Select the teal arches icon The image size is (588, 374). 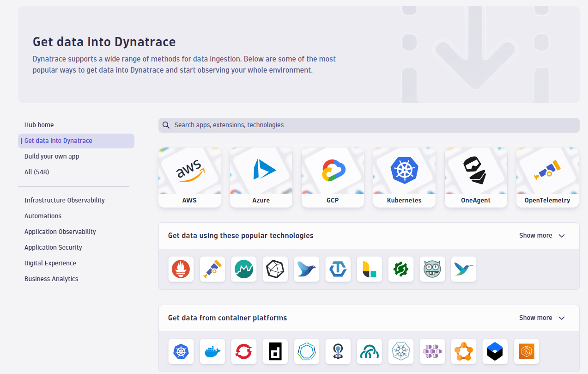(x=370, y=351)
